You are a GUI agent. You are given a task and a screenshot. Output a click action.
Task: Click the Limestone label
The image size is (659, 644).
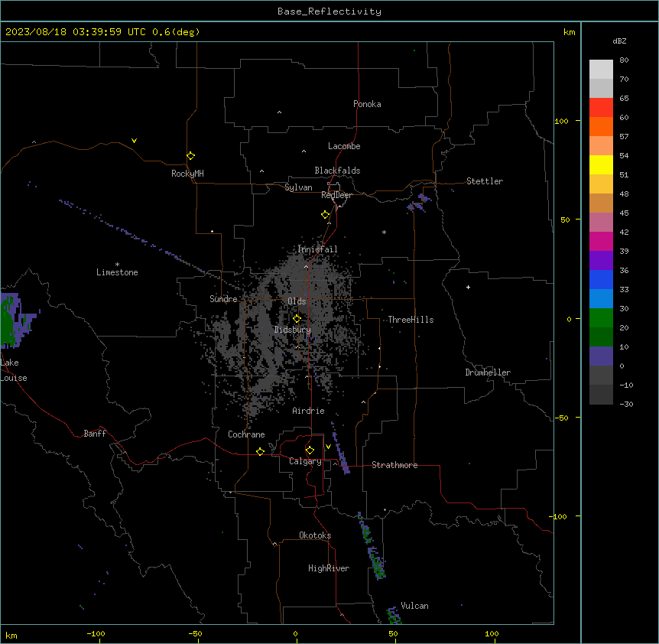point(117,272)
